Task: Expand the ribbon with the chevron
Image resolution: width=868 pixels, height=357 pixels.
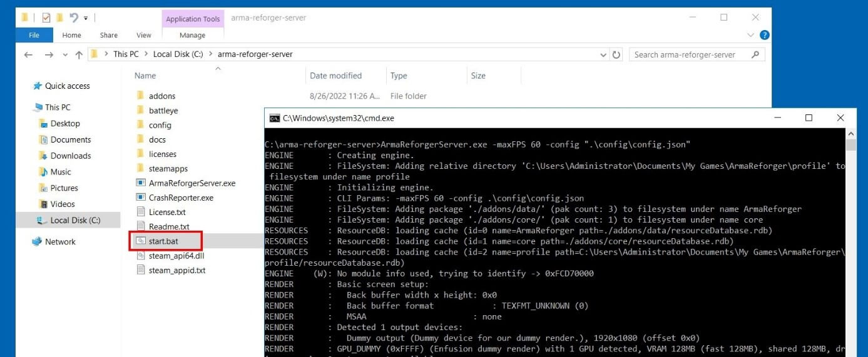Action: tap(751, 35)
